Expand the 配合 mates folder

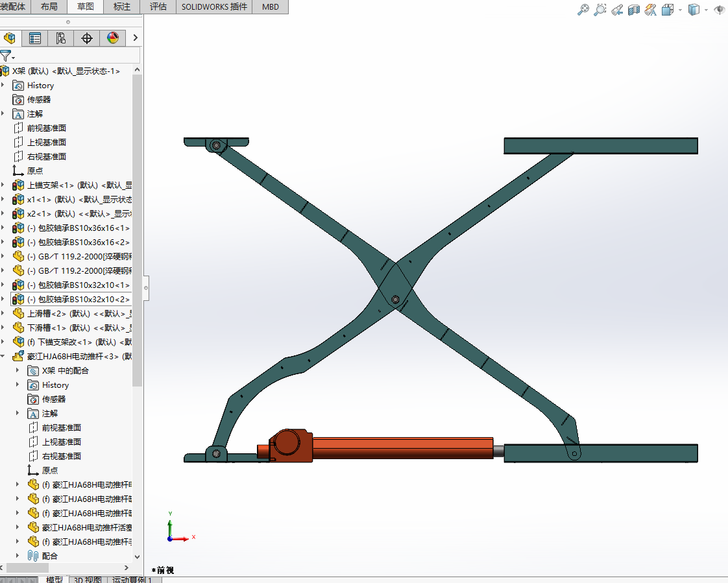pyautogui.click(x=18, y=556)
